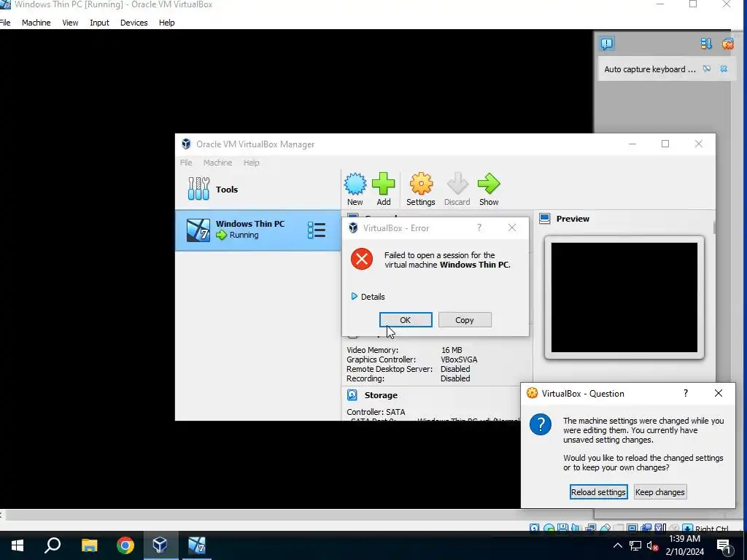Click the Windows Thin PC VM taskbar icon
The height and width of the screenshot is (560, 747).
(196, 545)
